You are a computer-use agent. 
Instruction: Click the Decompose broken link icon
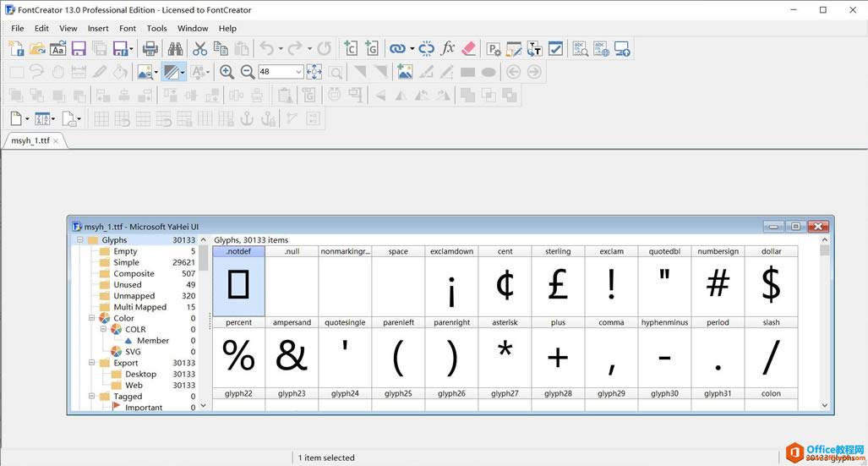coord(426,49)
